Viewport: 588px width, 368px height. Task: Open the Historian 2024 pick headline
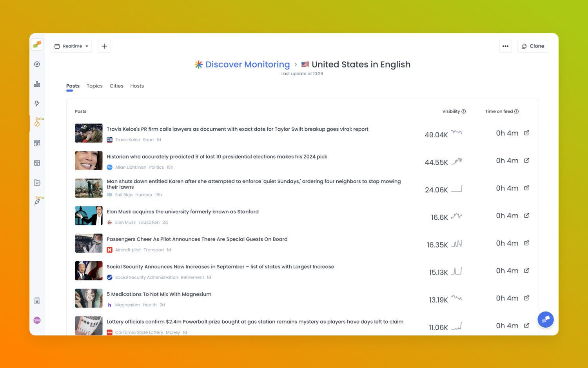pyautogui.click(x=217, y=157)
